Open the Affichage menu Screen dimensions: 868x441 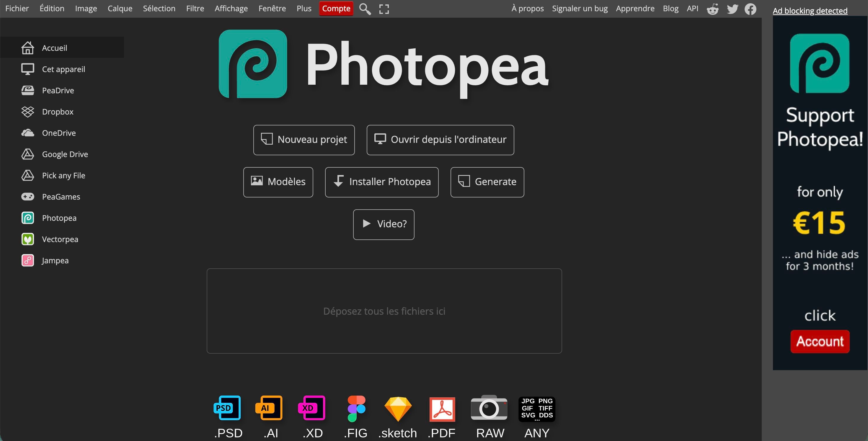pyautogui.click(x=231, y=9)
